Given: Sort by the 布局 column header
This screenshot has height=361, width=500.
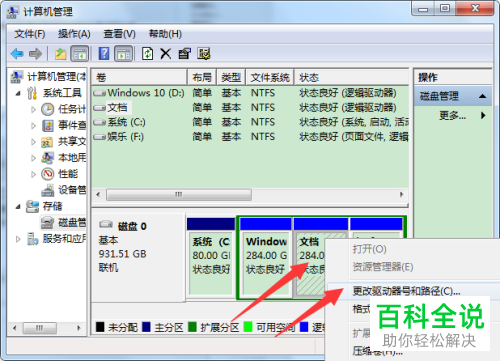Looking at the screenshot, I should 202,77.
